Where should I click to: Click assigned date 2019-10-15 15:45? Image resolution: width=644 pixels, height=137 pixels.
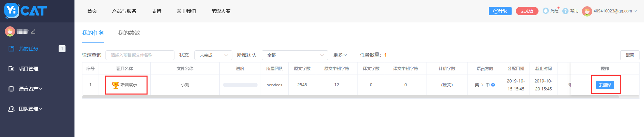tap(516, 85)
